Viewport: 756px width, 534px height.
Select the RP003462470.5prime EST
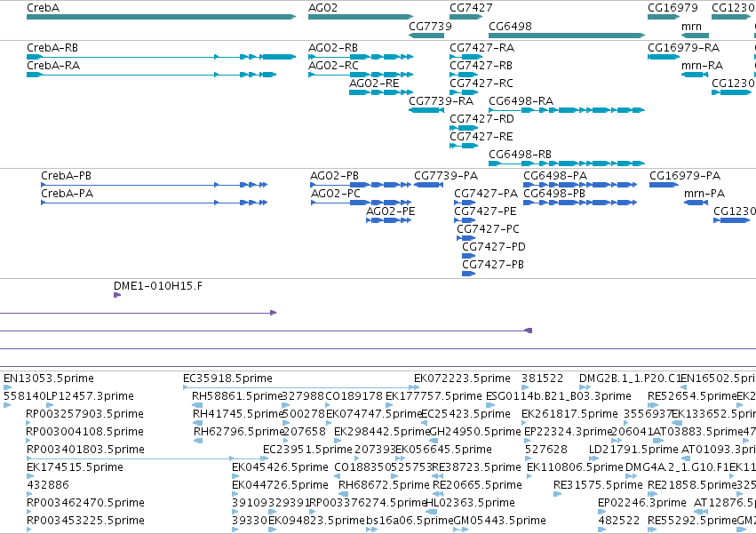tap(29, 512)
